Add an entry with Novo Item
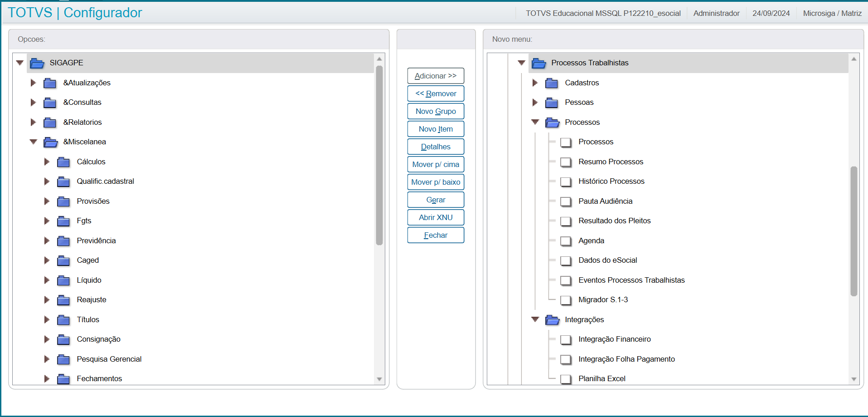The image size is (868, 417). (436, 129)
